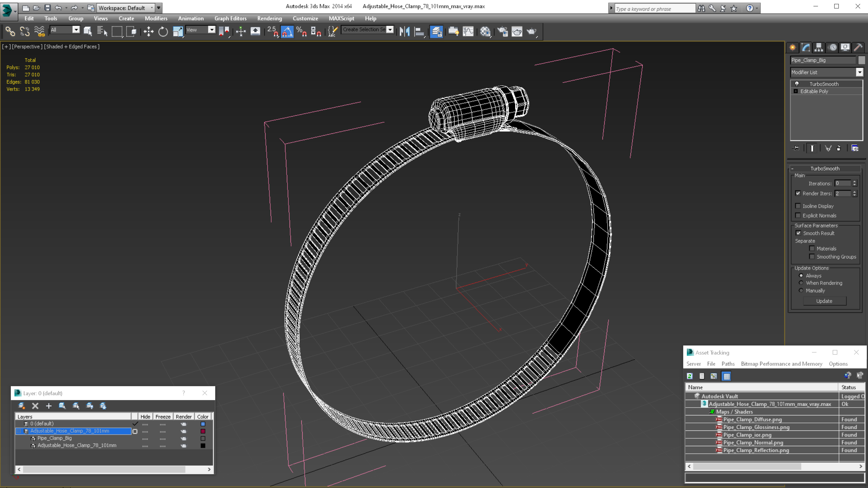The image size is (868, 488).
Task: Toggle the Angle Snap icon
Action: pyautogui.click(x=287, y=31)
